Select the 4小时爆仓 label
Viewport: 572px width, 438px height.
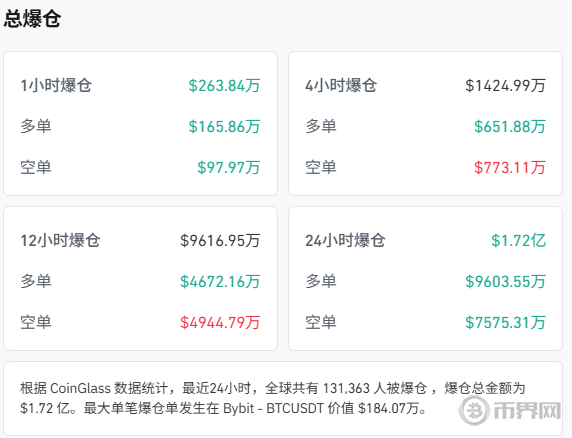[341, 86]
